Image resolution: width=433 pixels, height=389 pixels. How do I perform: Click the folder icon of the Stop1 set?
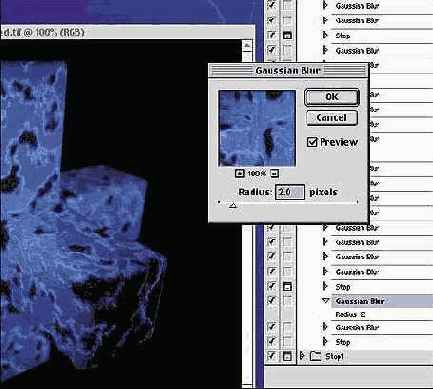(315, 356)
